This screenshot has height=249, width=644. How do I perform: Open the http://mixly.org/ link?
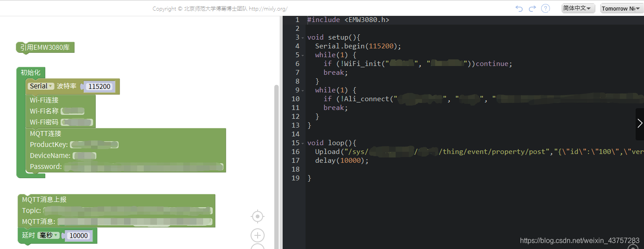[268, 9]
